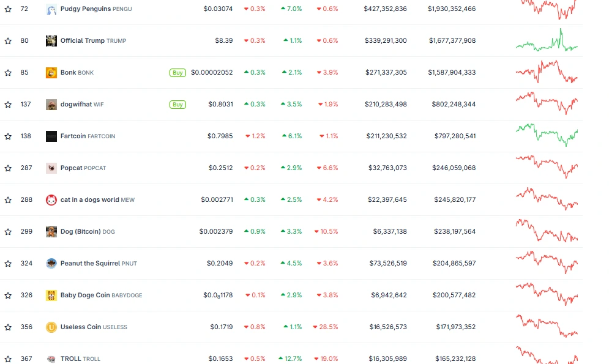Click the Baby Doge Coin logo
Viewport: 609px width, 364px height.
[51, 295]
